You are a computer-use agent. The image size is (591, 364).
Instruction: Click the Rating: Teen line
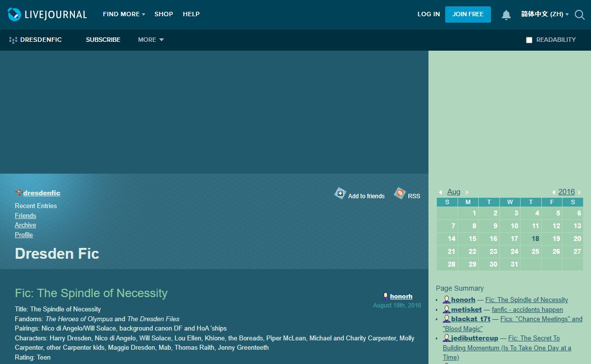33,357
